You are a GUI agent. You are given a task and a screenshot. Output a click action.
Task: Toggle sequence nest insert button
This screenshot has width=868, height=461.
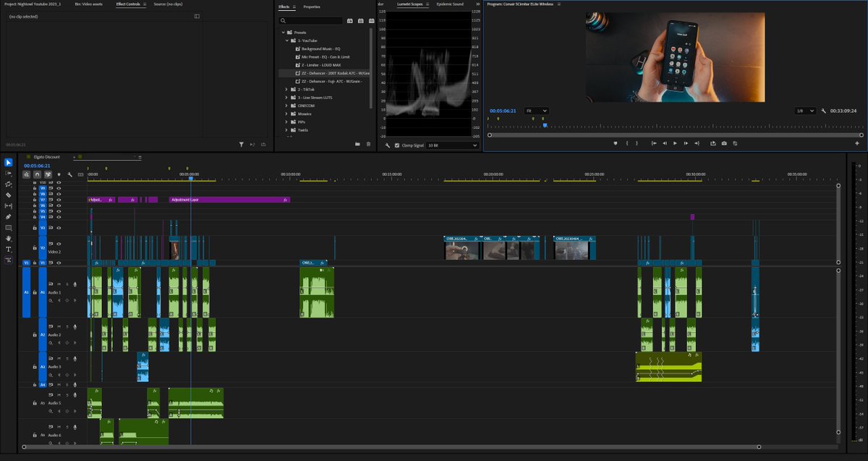tap(27, 174)
